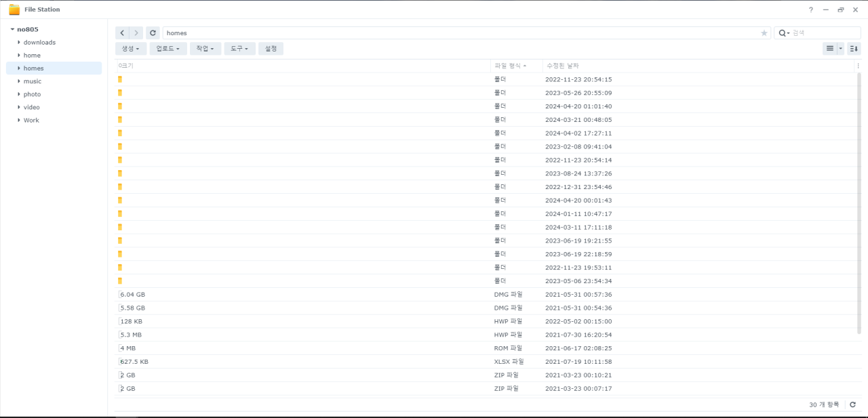Screen dimensions: 868x418
Task: Collapse the no805 tree root arrow
Action: 12,29
